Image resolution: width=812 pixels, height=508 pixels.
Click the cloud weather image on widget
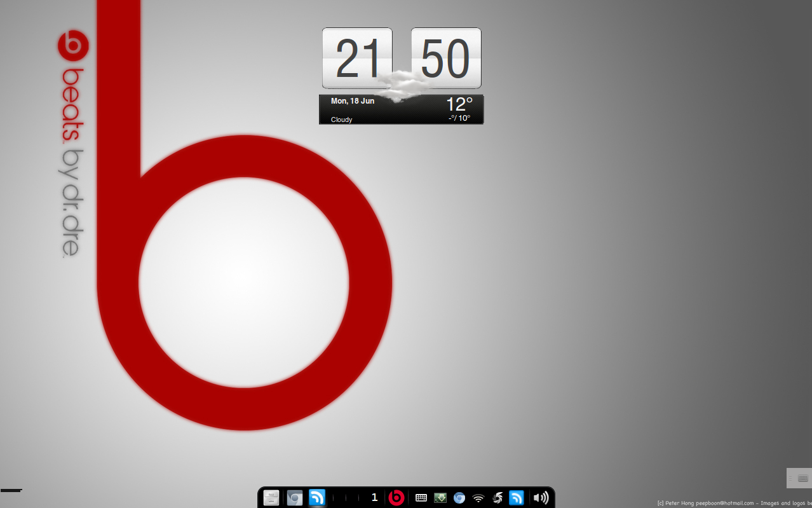click(x=400, y=86)
